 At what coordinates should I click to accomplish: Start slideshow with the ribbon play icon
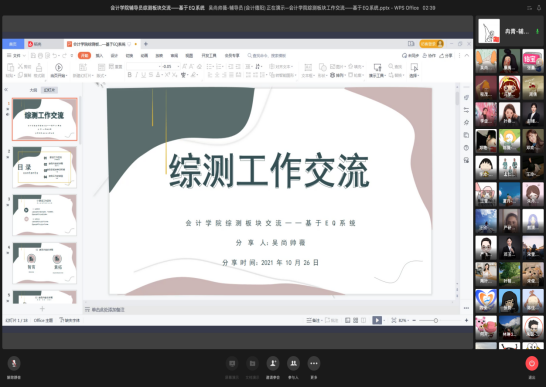59,67
